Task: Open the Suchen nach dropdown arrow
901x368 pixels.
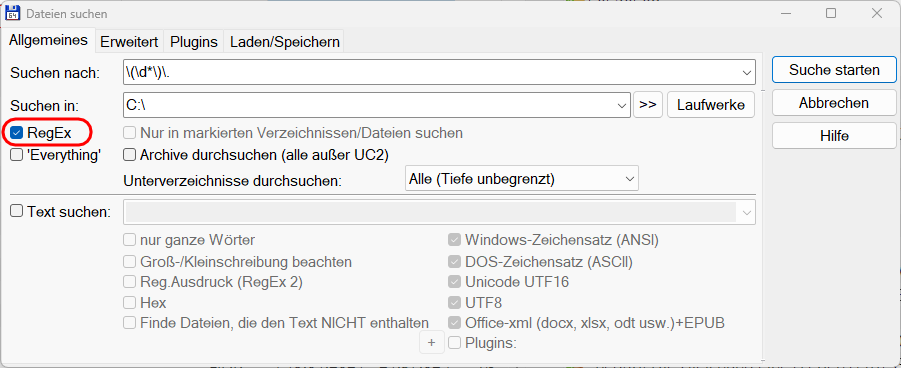Action: [746, 72]
